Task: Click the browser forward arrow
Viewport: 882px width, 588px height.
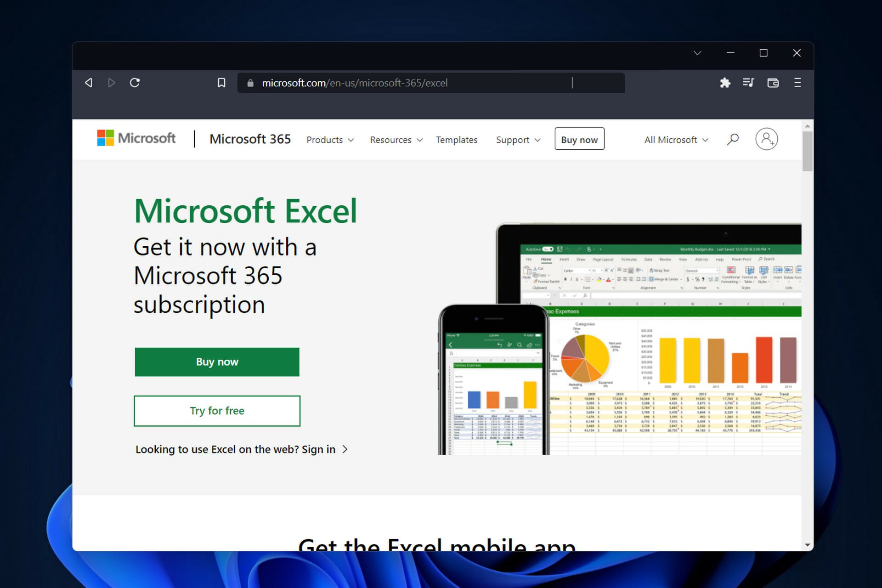Action: pyautogui.click(x=111, y=83)
